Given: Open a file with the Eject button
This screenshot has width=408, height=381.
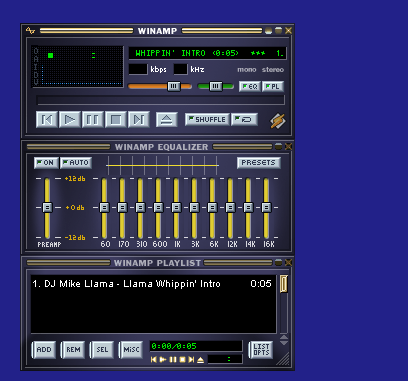Looking at the screenshot, I should [167, 119].
